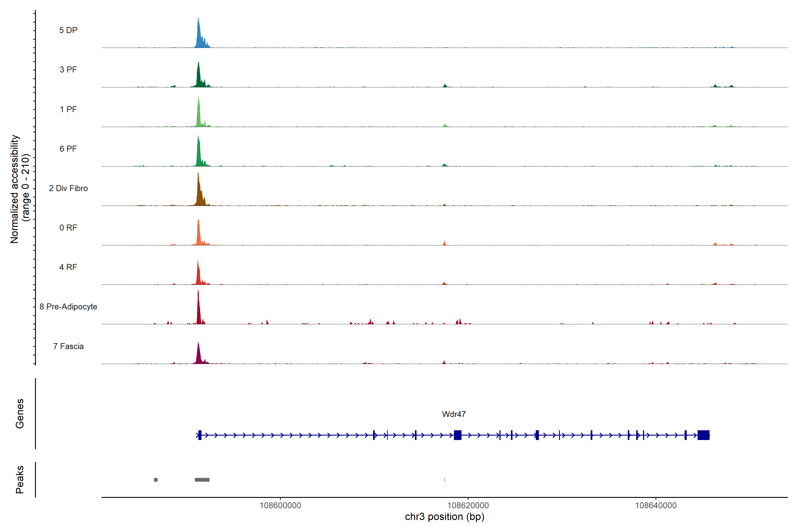Click the large last exon of Wdr47

tap(703, 435)
